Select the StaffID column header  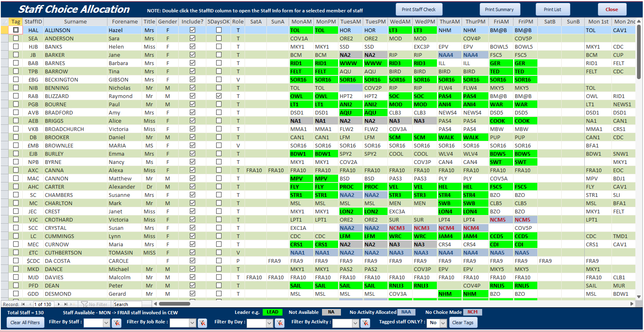click(33, 21)
